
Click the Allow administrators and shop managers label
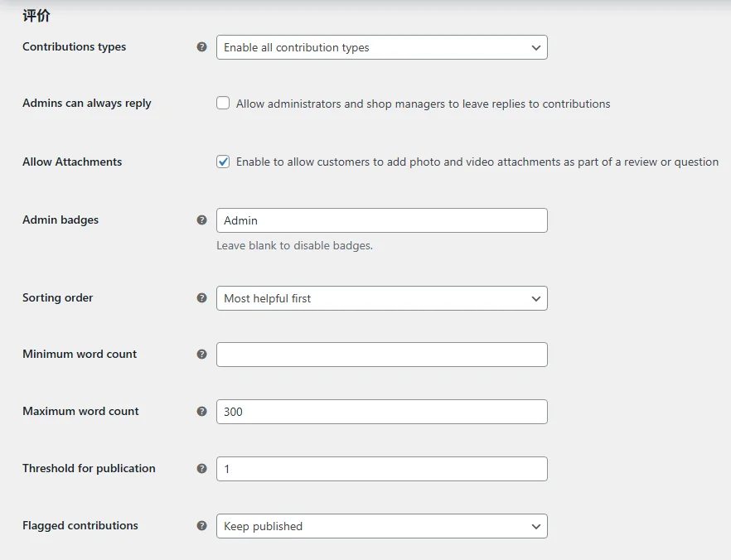coord(423,104)
